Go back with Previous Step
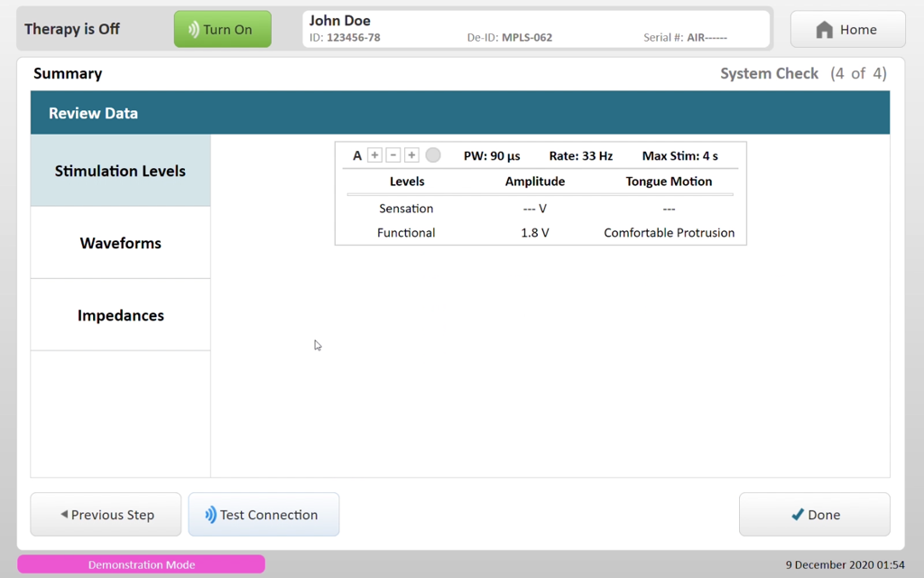Screen dimensions: 924x578 click(x=106, y=514)
